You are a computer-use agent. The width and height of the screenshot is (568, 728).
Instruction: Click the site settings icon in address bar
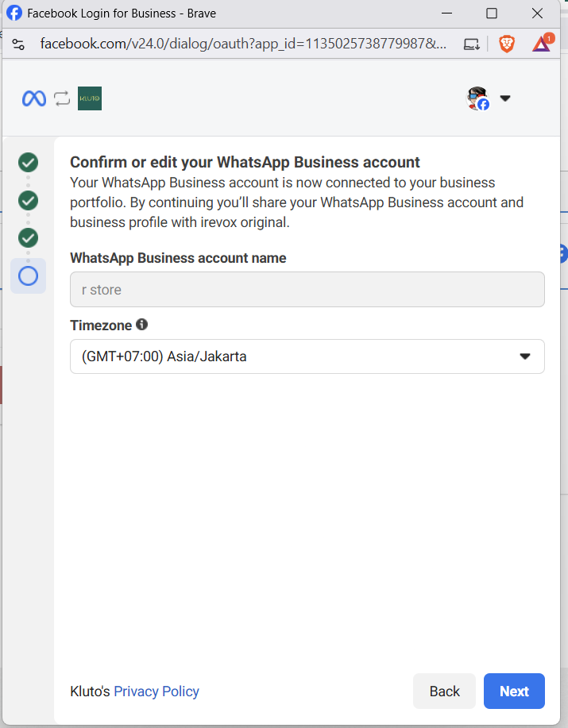tap(18, 44)
